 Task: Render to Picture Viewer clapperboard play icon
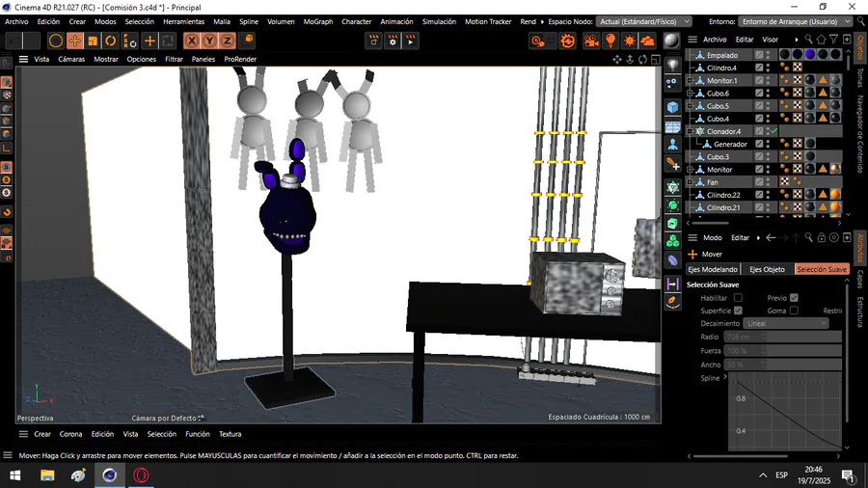[x=411, y=41]
